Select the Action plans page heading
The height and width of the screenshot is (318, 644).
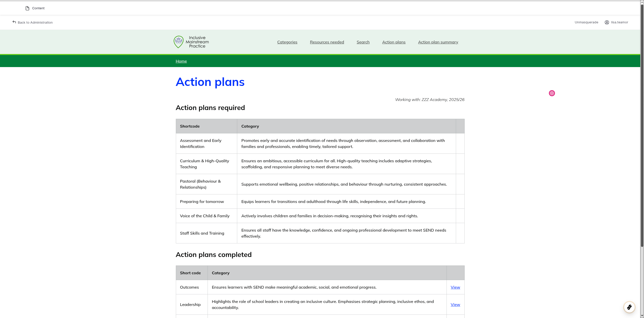click(210, 82)
